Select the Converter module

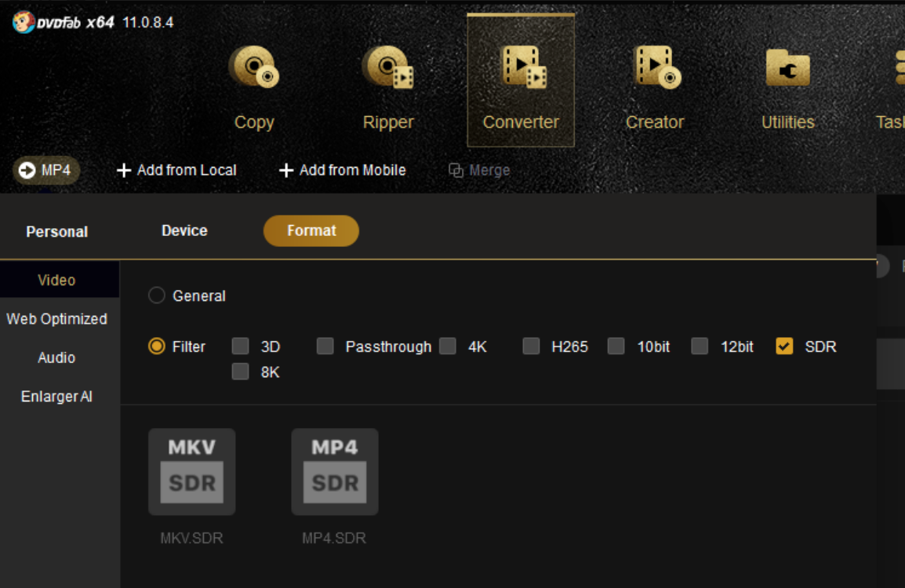pyautogui.click(x=521, y=81)
